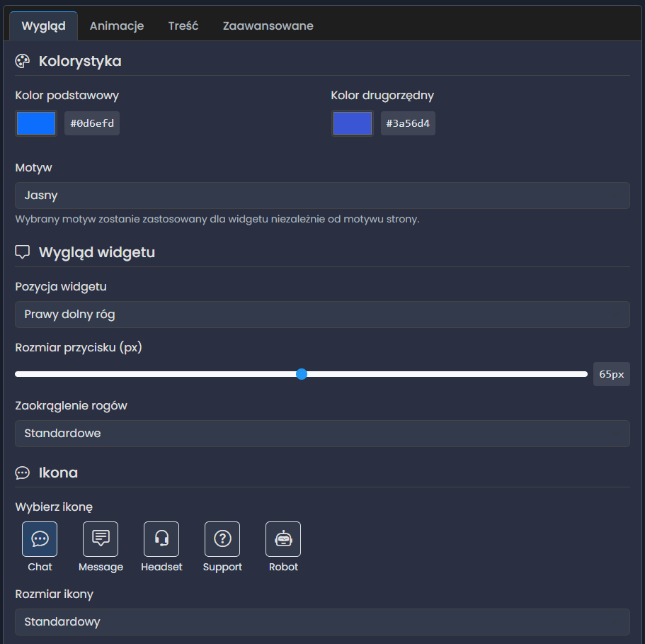The height and width of the screenshot is (644, 645).
Task: Select the Chat bubble icon option
Action: pos(40,539)
